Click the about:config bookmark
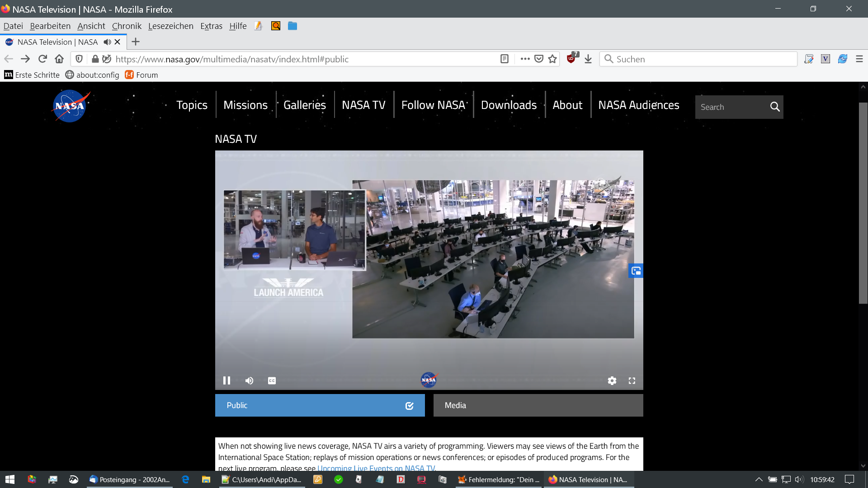868x488 pixels. pos(92,75)
